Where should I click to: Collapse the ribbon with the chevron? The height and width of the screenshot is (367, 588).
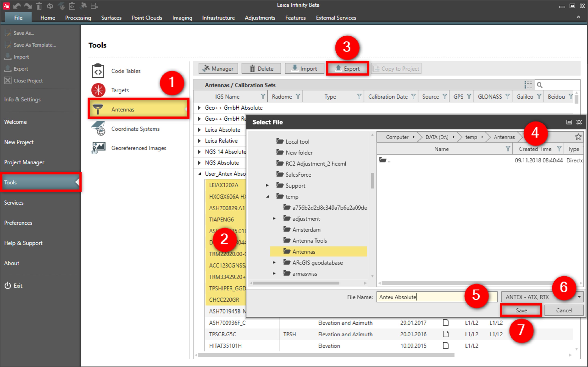pos(578,17)
